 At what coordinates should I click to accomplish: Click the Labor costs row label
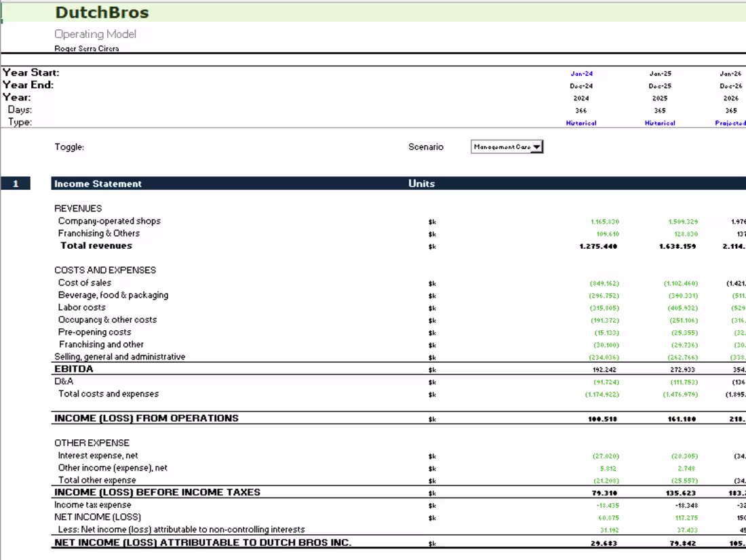82,307
